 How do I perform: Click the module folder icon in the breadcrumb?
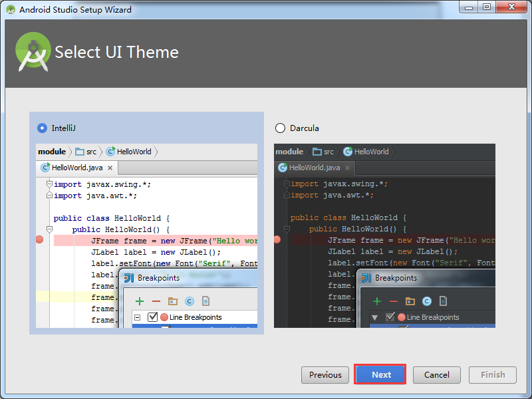[78, 151]
